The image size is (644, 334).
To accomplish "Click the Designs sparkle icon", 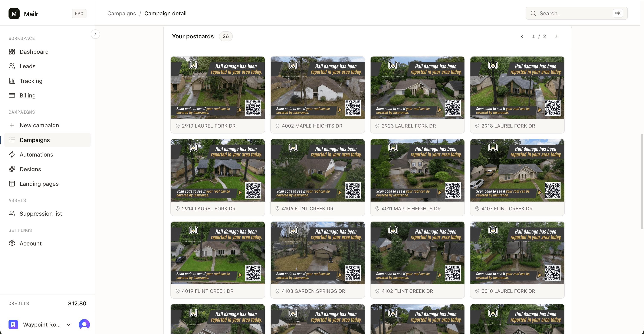I will pyautogui.click(x=12, y=169).
